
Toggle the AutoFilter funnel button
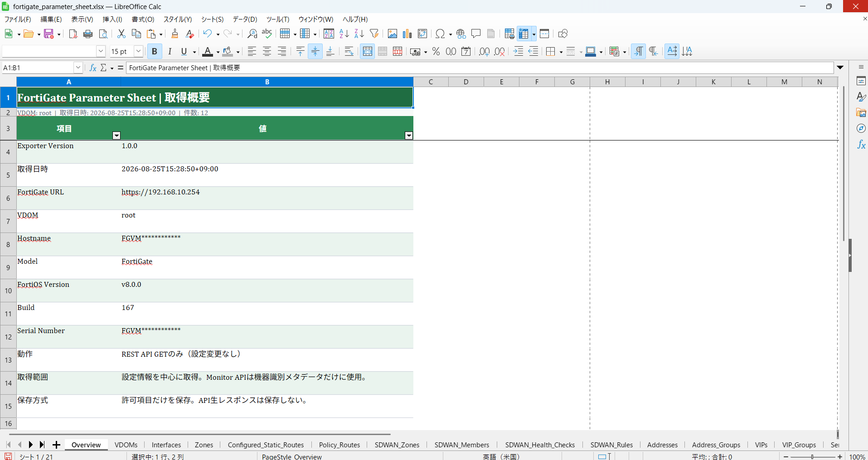click(374, 34)
